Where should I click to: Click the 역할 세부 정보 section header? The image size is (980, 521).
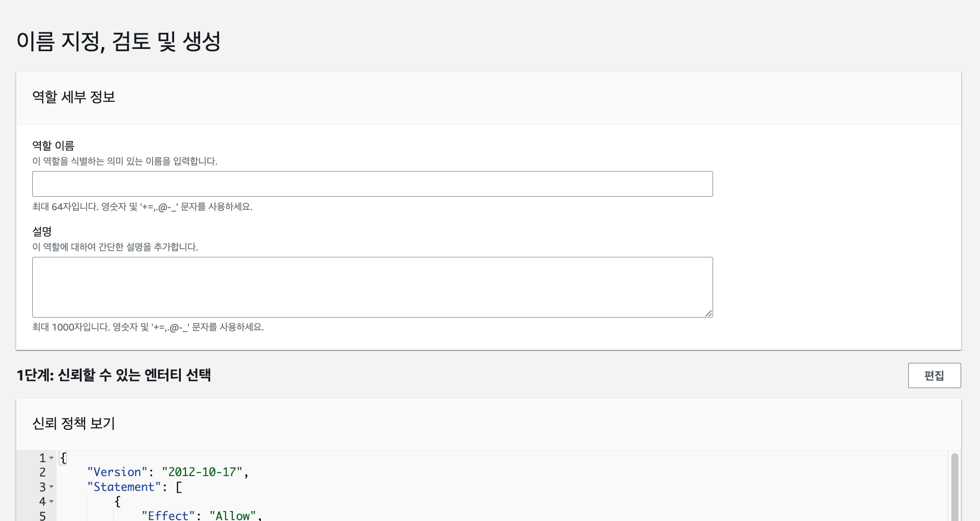(74, 97)
